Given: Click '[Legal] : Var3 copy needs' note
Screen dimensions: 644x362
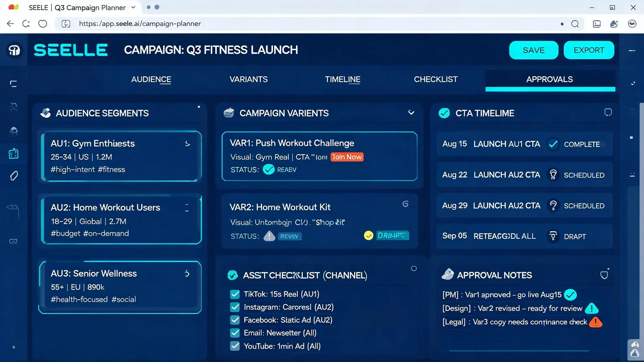Looking at the screenshot, I should coord(515,322).
